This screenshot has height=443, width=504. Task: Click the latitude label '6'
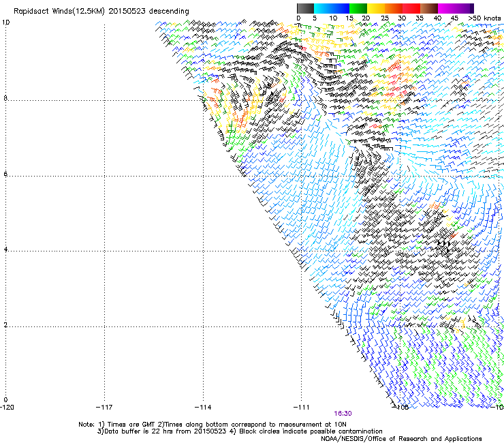coord(5,174)
